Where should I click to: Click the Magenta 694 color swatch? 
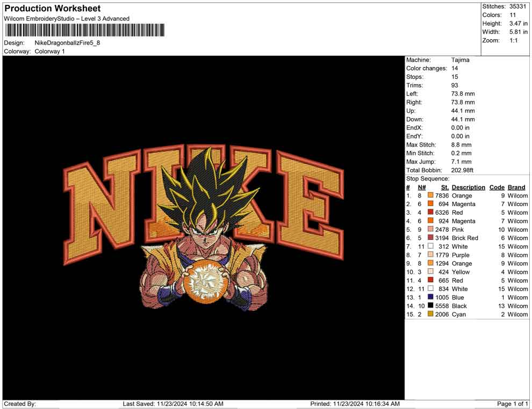click(x=430, y=203)
